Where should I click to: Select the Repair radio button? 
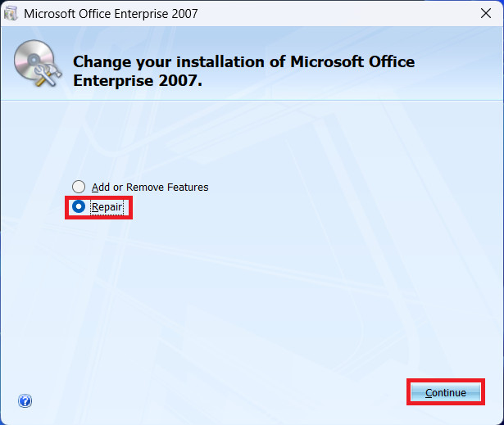(x=79, y=207)
